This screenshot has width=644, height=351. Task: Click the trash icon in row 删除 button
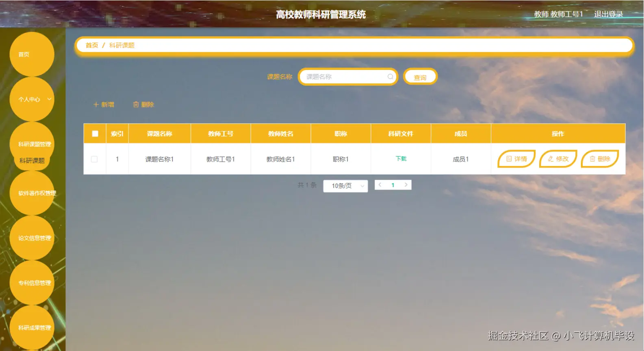(x=592, y=159)
